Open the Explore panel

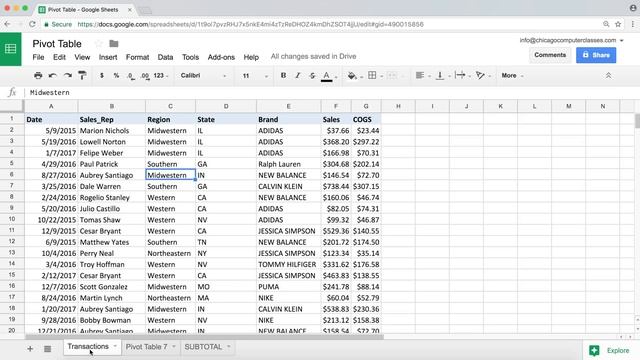(609, 350)
